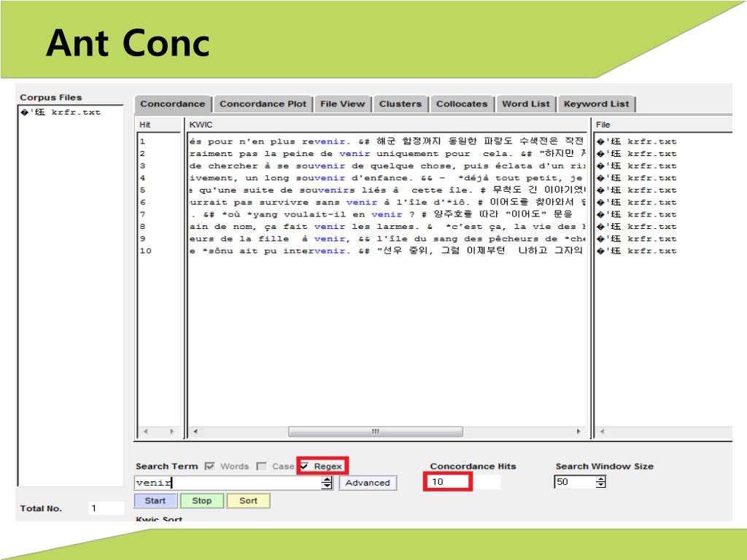The height and width of the screenshot is (560, 747).
Task: Uncheck the Regex checkbox
Action: (x=304, y=466)
